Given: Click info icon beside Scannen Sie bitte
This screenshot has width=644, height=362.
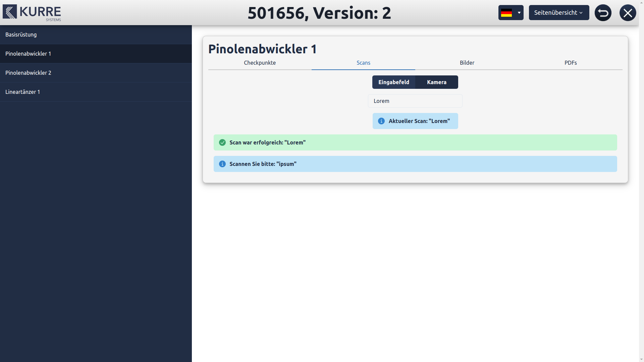Looking at the screenshot, I should (x=222, y=164).
